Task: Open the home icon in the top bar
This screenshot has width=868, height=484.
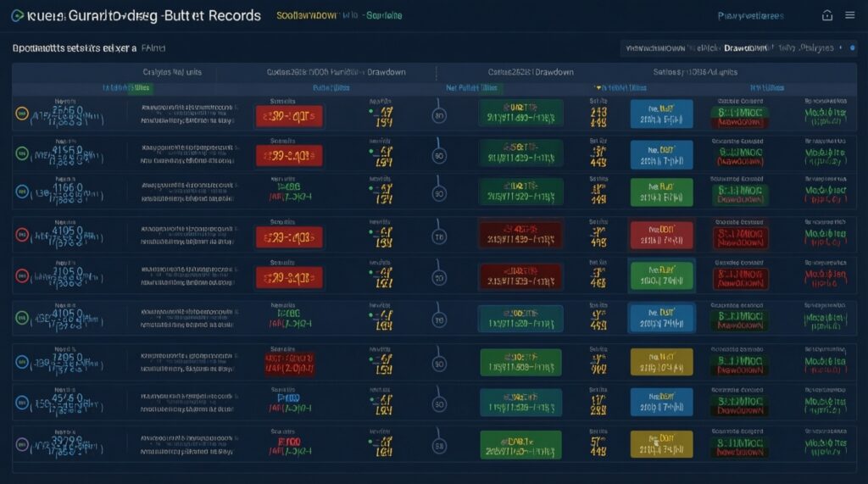Action: pos(827,15)
